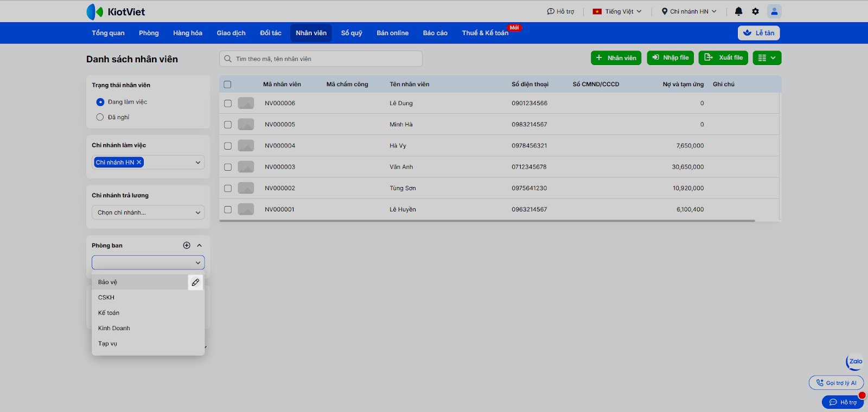Edit the Bảo vệ department
This screenshot has height=412, width=868.
coord(195,282)
